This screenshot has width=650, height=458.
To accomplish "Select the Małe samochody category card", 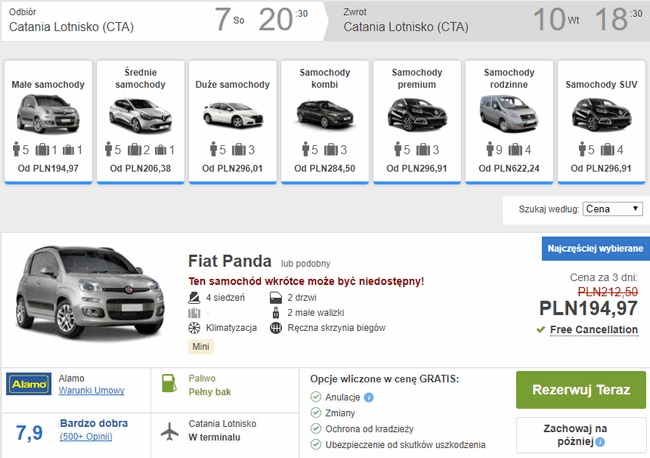I will coord(48,121).
